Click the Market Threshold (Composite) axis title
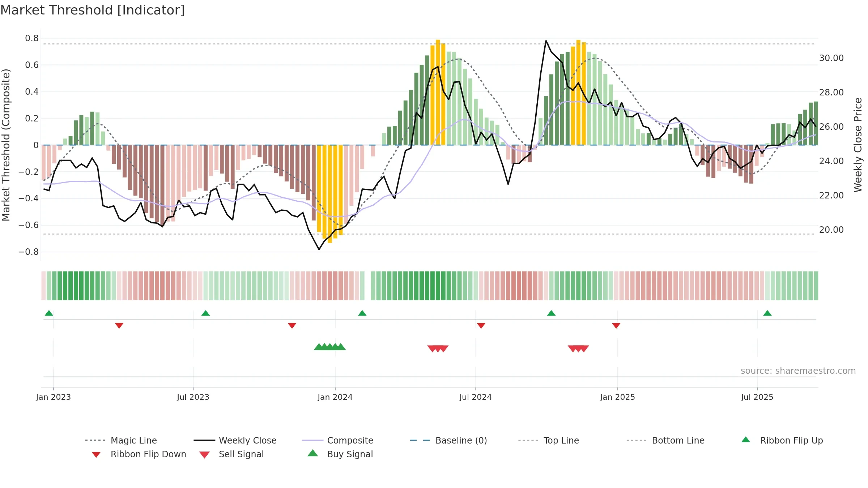This screenshot has width=868, height=488. coord(6,145)
